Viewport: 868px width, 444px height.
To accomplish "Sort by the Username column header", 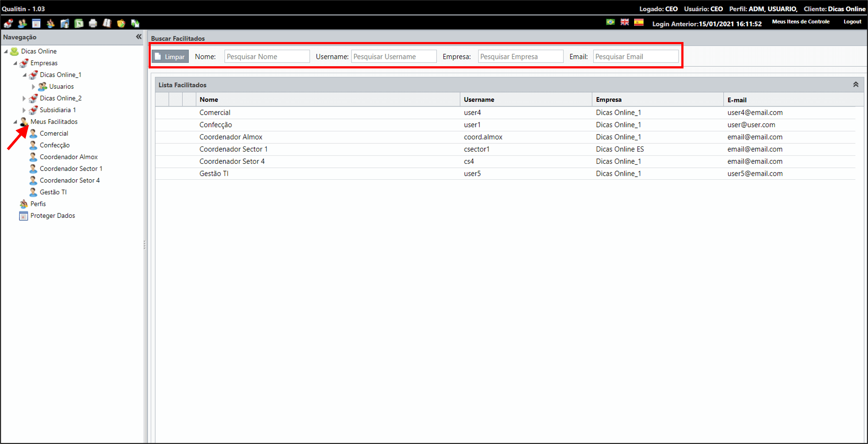I will (526, 100).
